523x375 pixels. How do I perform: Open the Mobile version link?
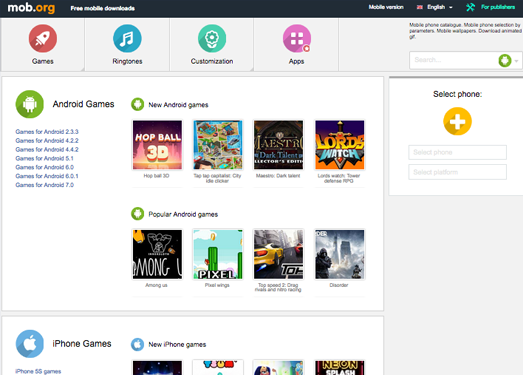(386, 7)
